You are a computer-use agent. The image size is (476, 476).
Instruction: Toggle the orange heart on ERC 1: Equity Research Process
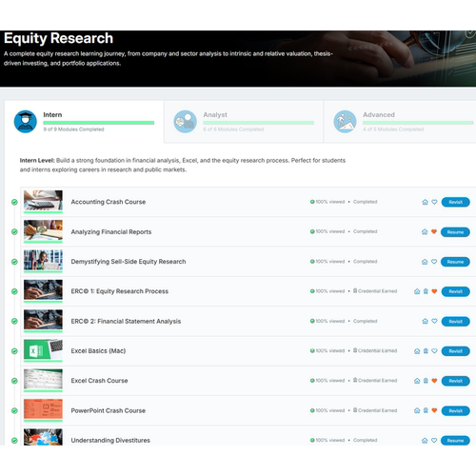click(x=434, y=291)
